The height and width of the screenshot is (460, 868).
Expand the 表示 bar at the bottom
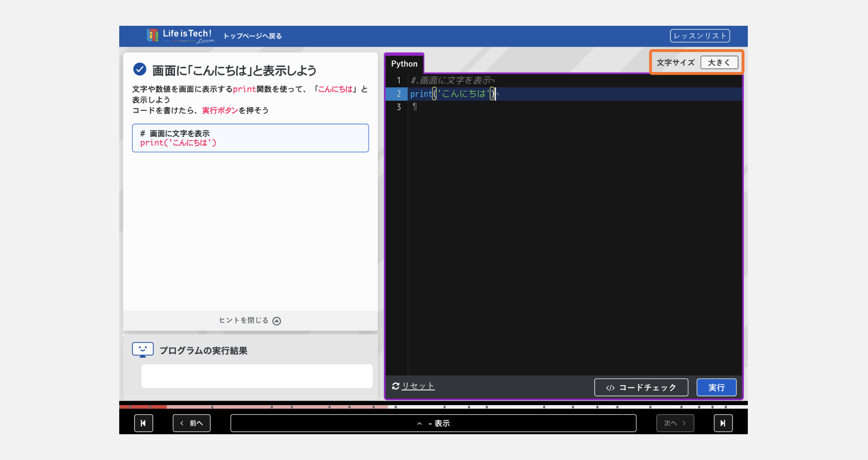pos(433,423)
